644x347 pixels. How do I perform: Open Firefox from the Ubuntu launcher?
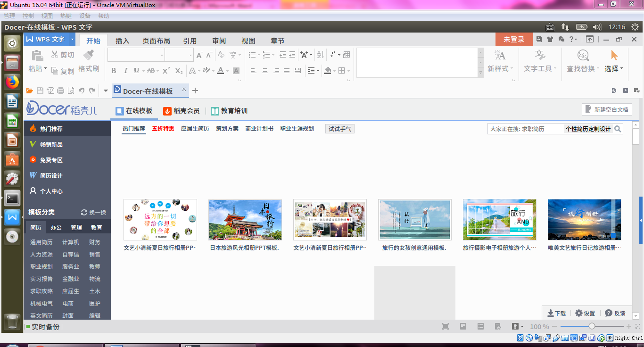click(12, 82)
